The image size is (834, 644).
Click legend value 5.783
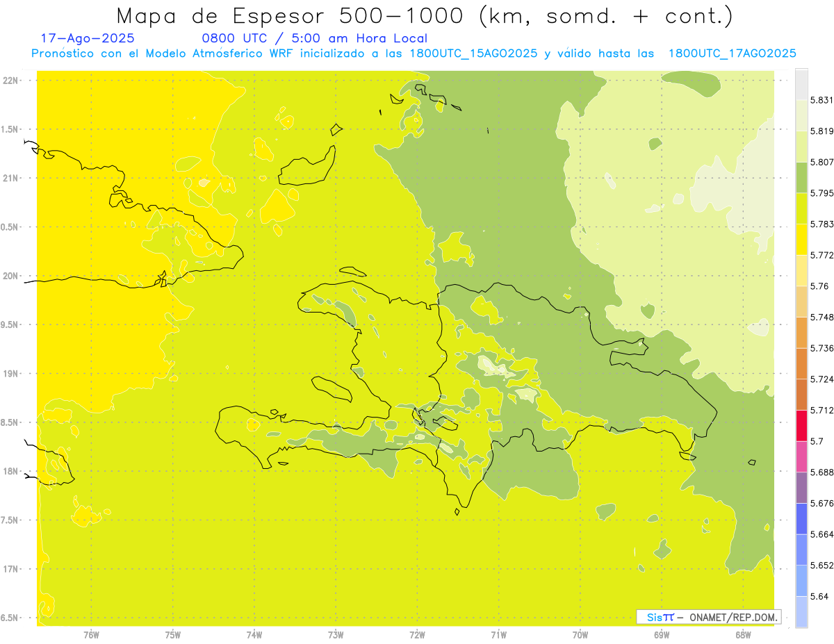pos(821,224)
